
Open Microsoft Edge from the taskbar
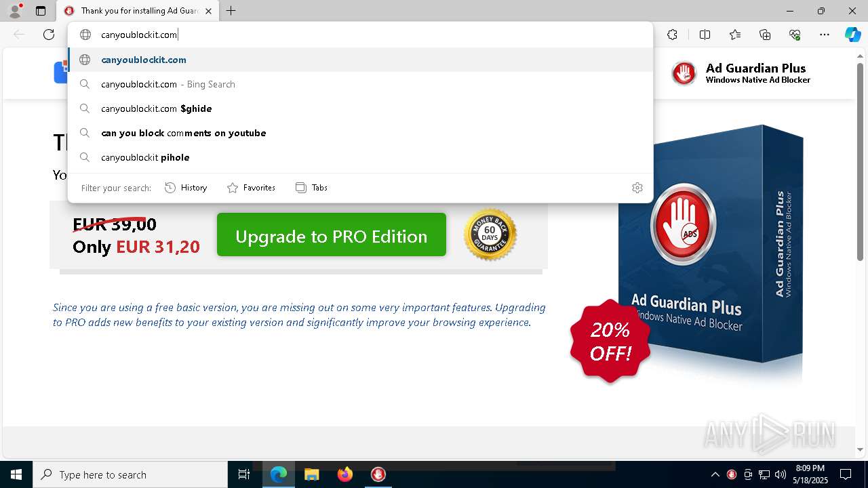279,474
